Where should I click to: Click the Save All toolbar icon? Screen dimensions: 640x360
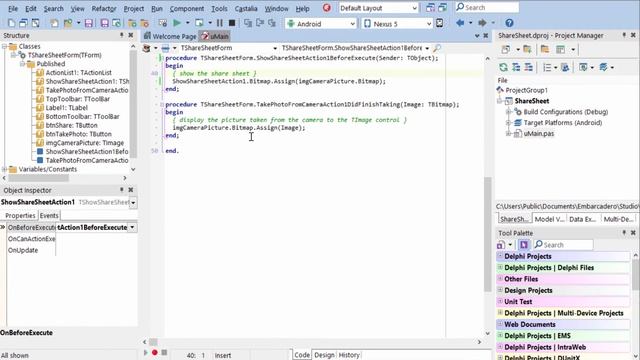(104, 23)
